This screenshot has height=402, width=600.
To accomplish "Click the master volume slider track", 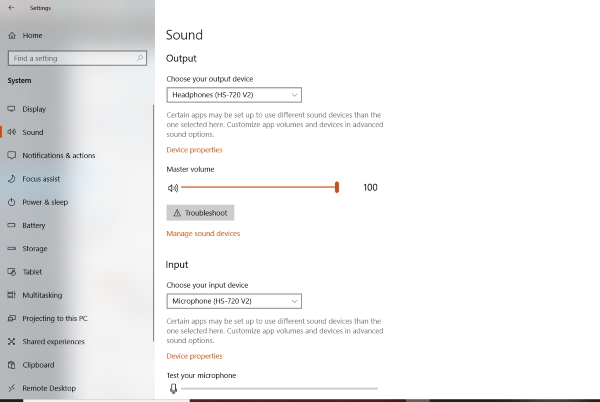I will pos(258,187).
